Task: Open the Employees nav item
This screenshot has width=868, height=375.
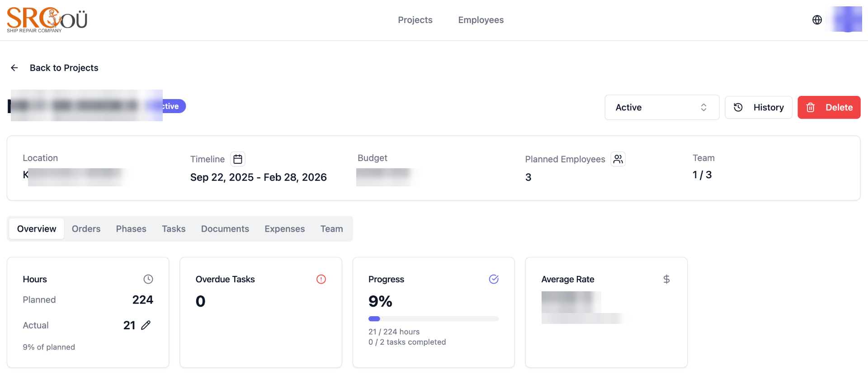Action: tap(481, 20)
